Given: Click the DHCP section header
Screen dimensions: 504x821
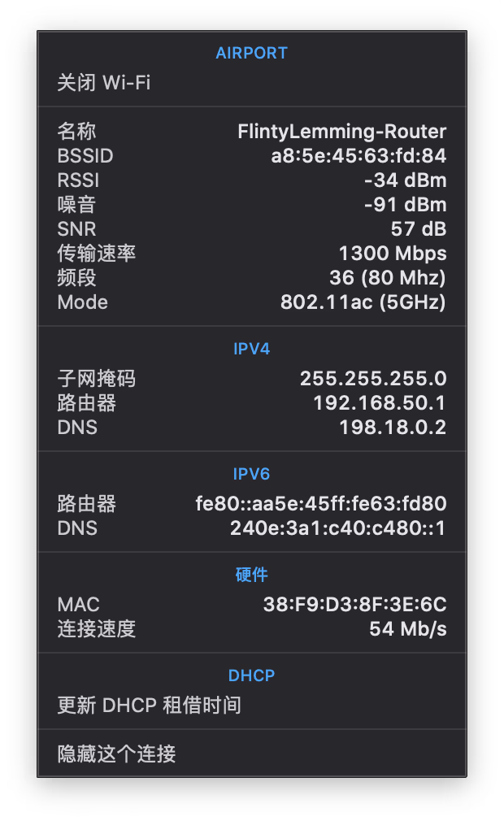Looking at the screenshot, I should [x=252, y=675].
